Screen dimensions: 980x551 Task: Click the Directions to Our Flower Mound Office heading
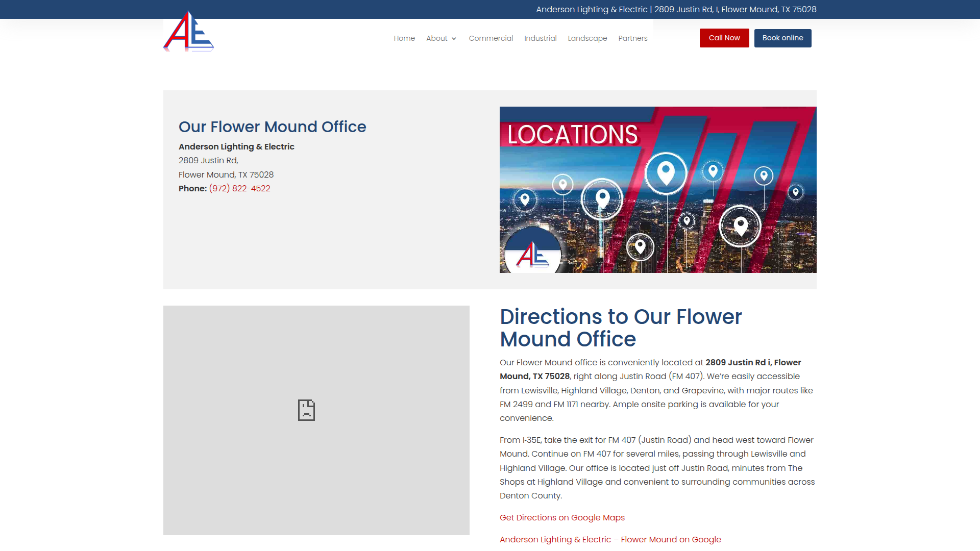(621, 328)
